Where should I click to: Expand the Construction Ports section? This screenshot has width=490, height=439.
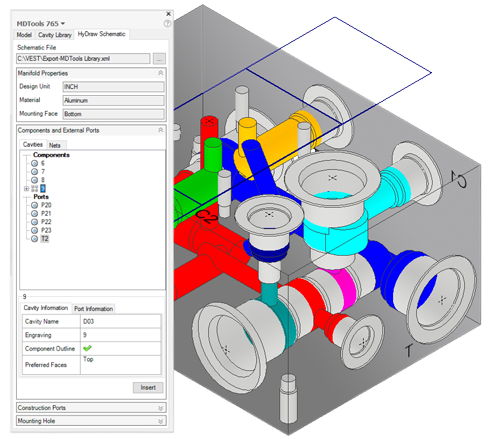(160, 408)
